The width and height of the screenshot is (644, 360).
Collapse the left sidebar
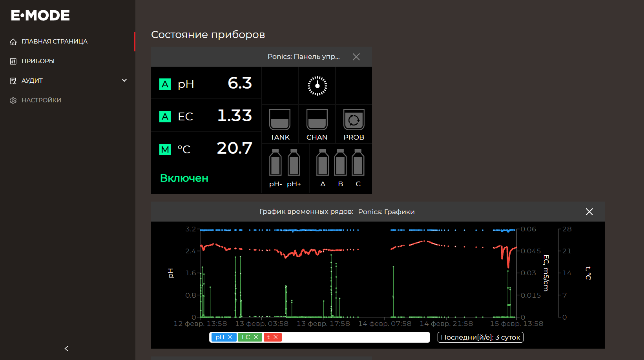pos(67,349)
